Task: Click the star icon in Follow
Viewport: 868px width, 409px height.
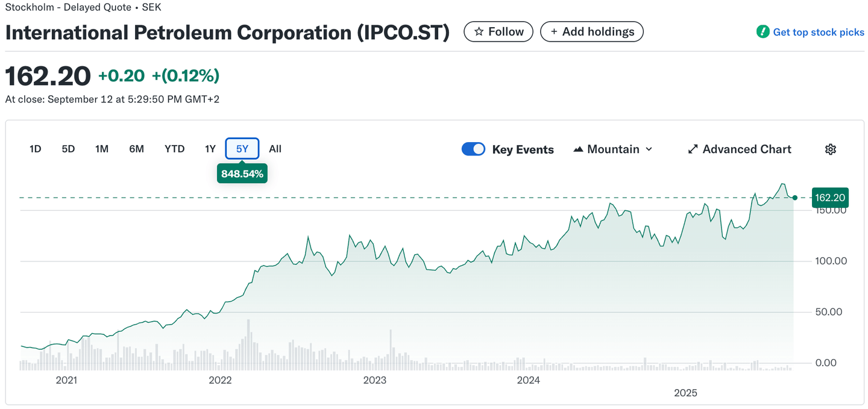Action: pyautogui.click(x=479, y=32)
